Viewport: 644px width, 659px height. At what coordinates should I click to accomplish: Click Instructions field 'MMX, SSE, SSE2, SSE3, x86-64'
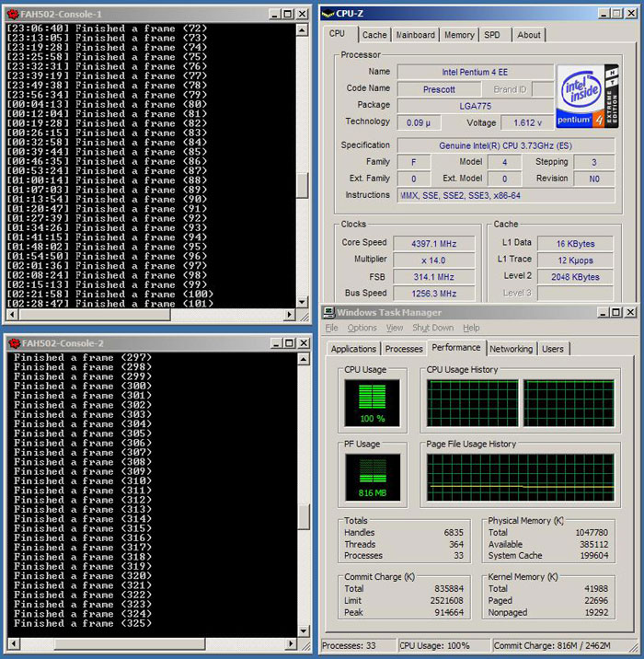506,195
